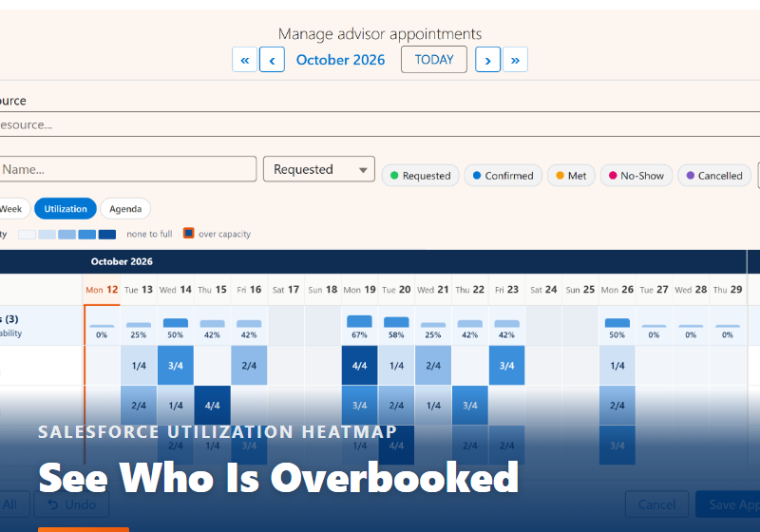
Task: Select the Fri 16 column header
Action: point(249,290)
